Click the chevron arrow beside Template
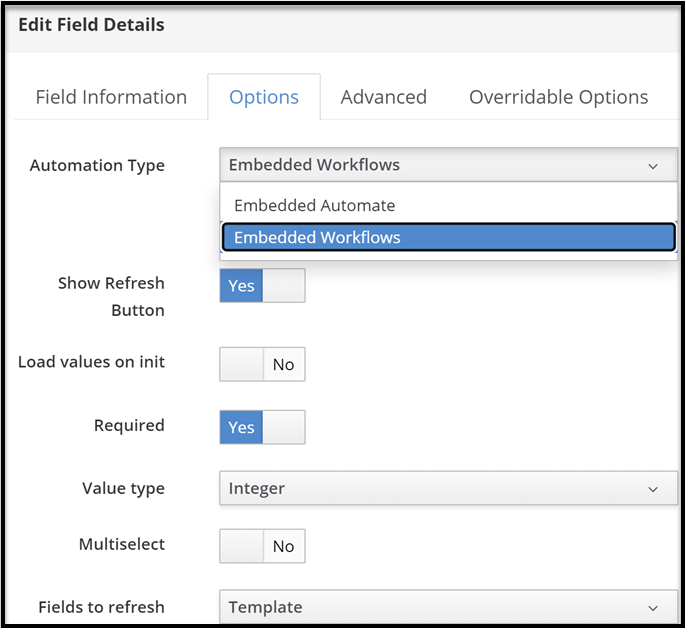Viewport: 685px width, 628px height. tap(653, 608)
